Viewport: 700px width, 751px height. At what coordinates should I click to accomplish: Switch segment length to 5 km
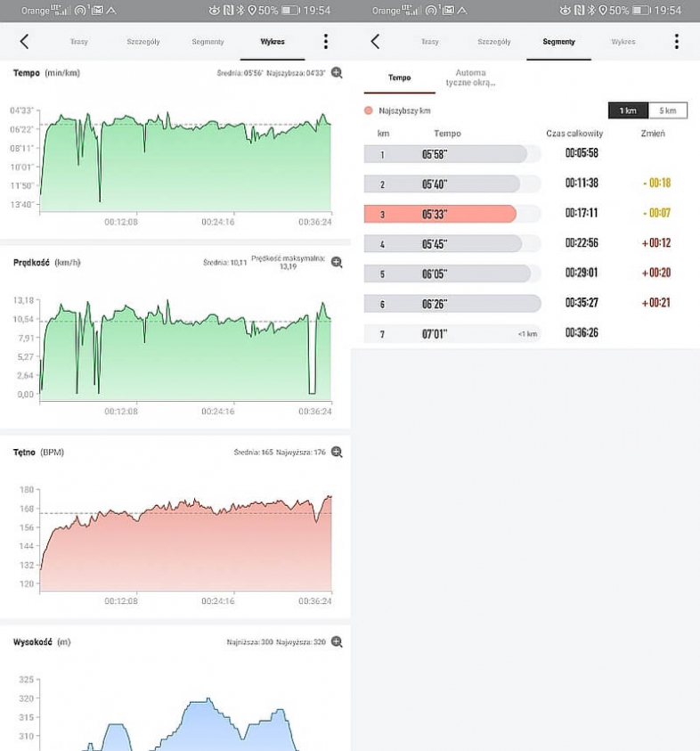point(667,110)
